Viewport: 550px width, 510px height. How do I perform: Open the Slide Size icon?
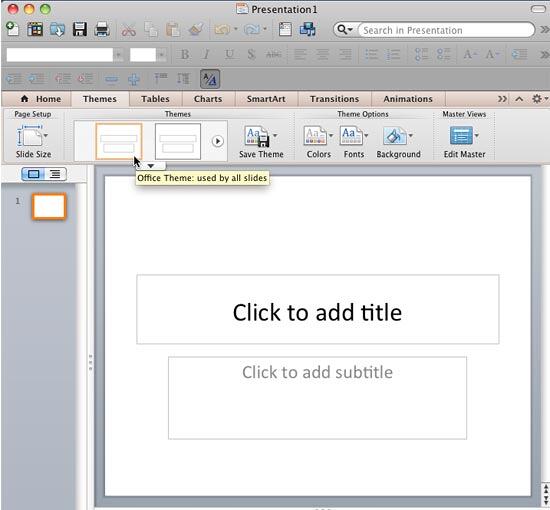[30, 136]
